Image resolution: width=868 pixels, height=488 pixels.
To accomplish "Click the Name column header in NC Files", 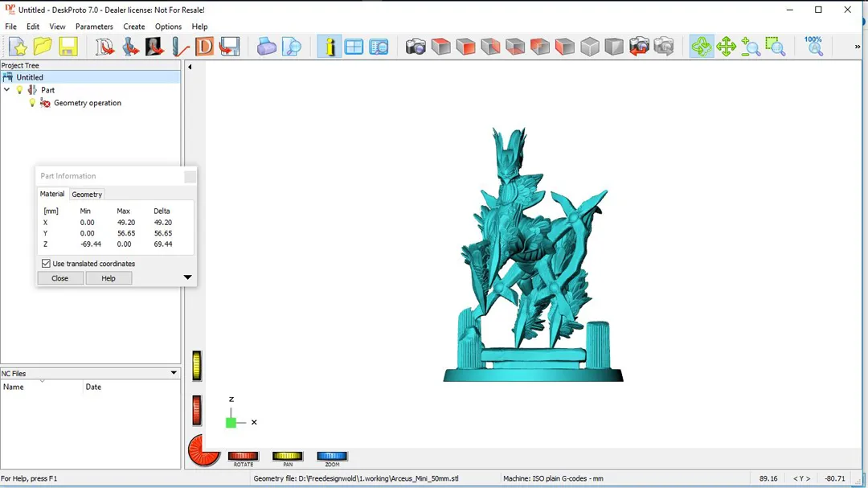I will pyautogui.click(x=42, y=387).
